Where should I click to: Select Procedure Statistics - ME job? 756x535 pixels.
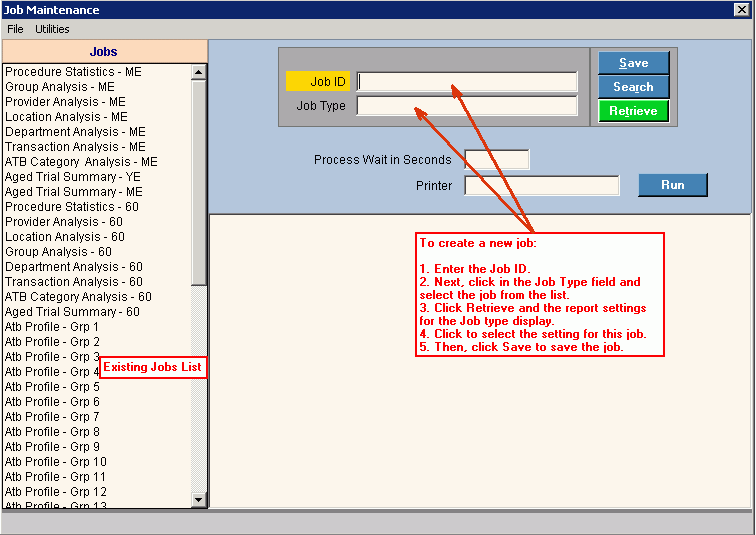tap(73, 72)
